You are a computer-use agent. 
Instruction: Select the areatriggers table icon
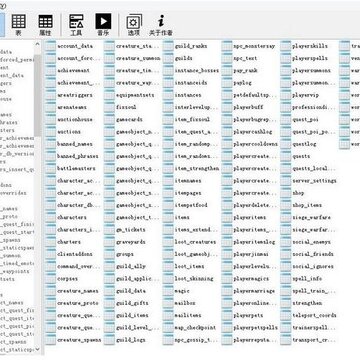pyautogui.click(x=51, y=95)
